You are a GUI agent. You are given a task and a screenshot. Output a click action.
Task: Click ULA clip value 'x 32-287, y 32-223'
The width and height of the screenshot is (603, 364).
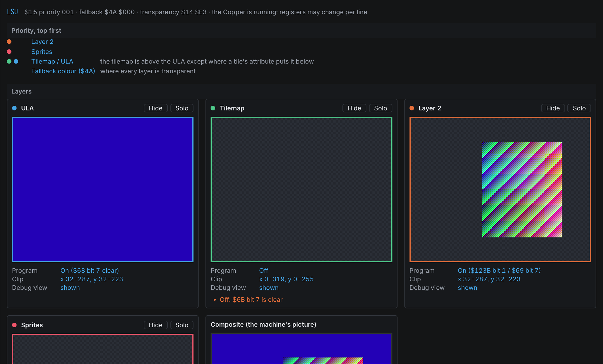pyautogui.click(x=92, y=279)
